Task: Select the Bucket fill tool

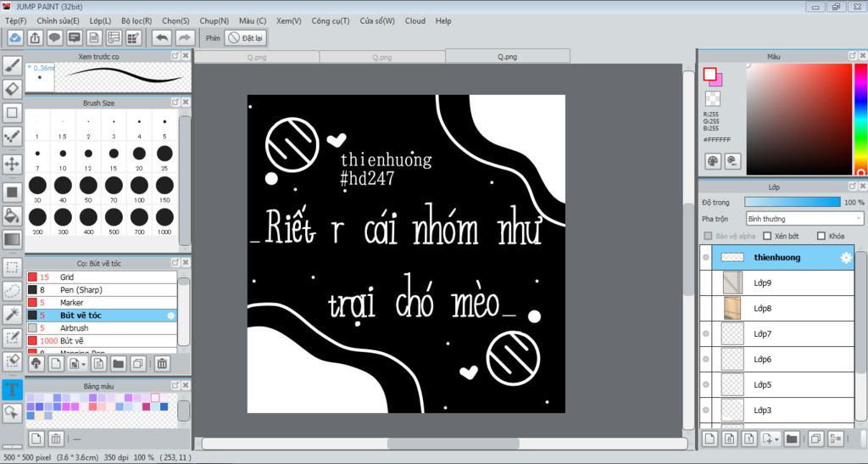Action: 12,216
